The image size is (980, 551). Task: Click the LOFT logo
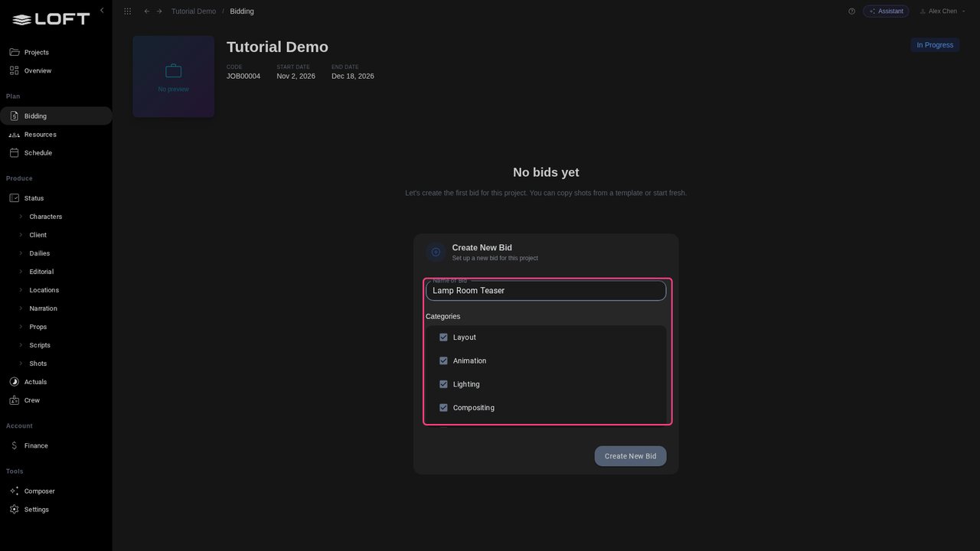[x=51, y=19]
